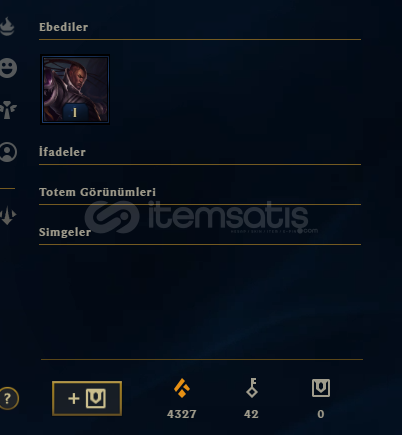Select the Lucian Eternals shard thumbnail

pos(75,89)
